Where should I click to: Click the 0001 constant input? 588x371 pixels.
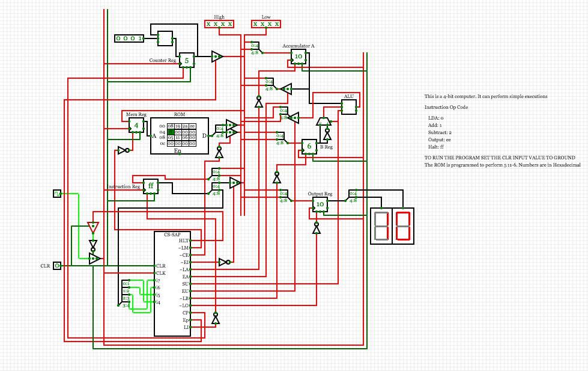(129, 38)
